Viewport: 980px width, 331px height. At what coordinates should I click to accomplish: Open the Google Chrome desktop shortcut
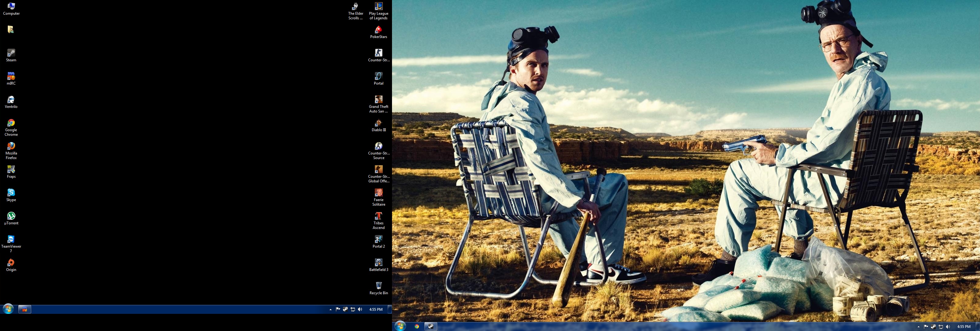coord(11,127)
